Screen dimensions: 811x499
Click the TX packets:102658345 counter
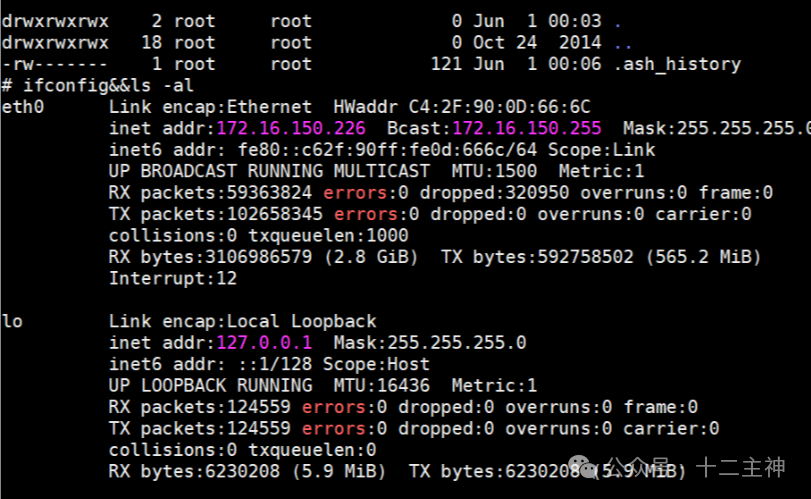click(x=216, y=214)
